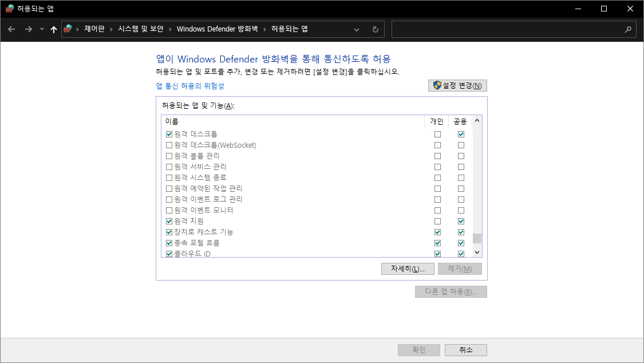Uncheck 개인 for 장치로 캐스트 기능
This screenshot has width=644, height=363.
click(x=438, y=232)
